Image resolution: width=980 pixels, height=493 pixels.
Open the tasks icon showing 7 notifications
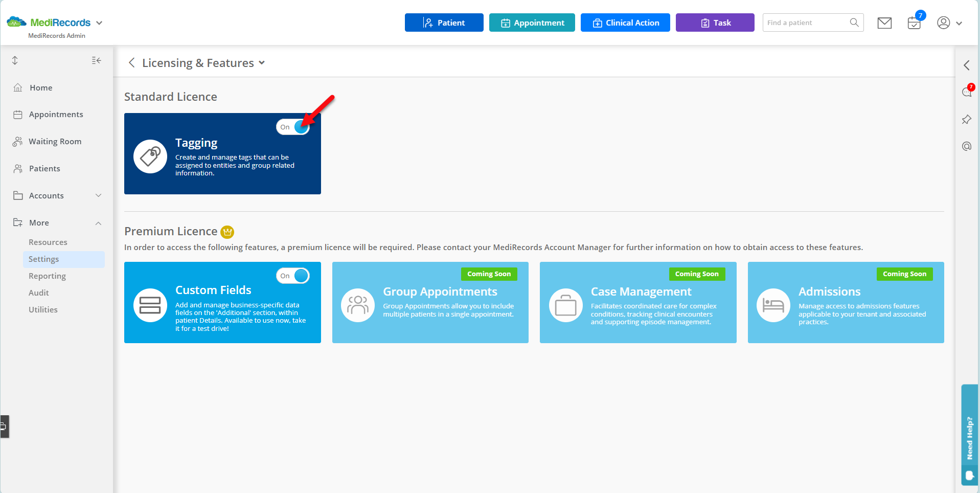tap(914, 23)
